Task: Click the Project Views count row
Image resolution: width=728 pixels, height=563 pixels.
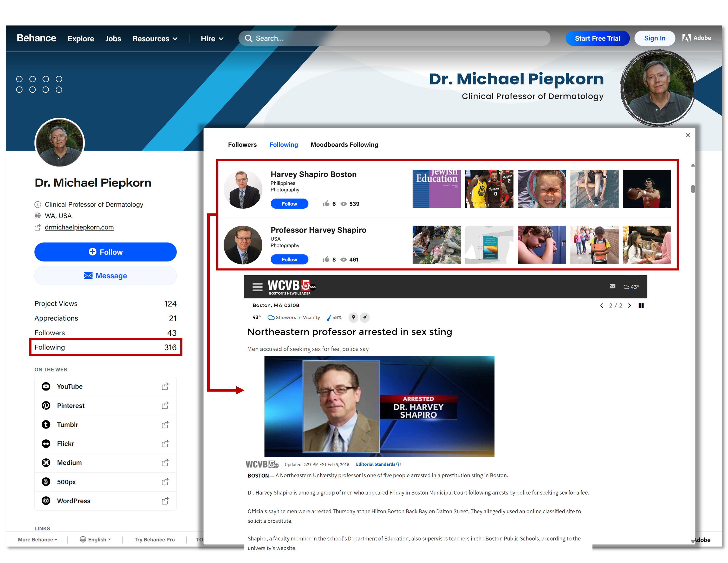Action: [x=106, y=304]
